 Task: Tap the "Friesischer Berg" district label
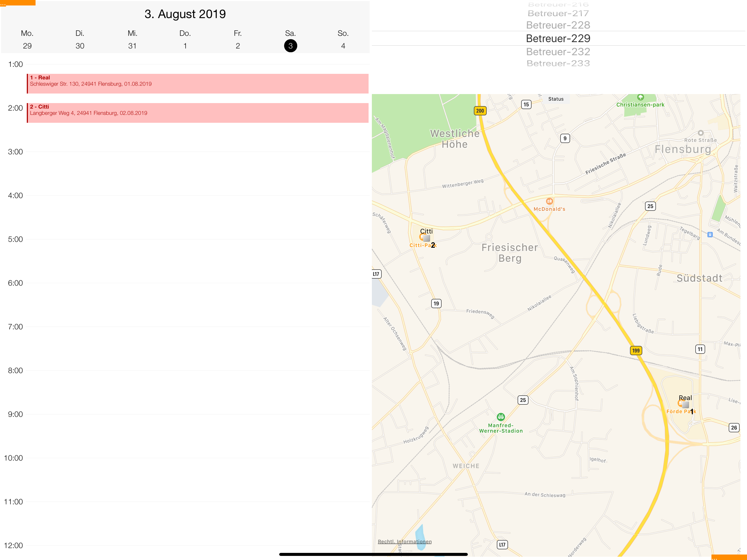tap(510, 253)
